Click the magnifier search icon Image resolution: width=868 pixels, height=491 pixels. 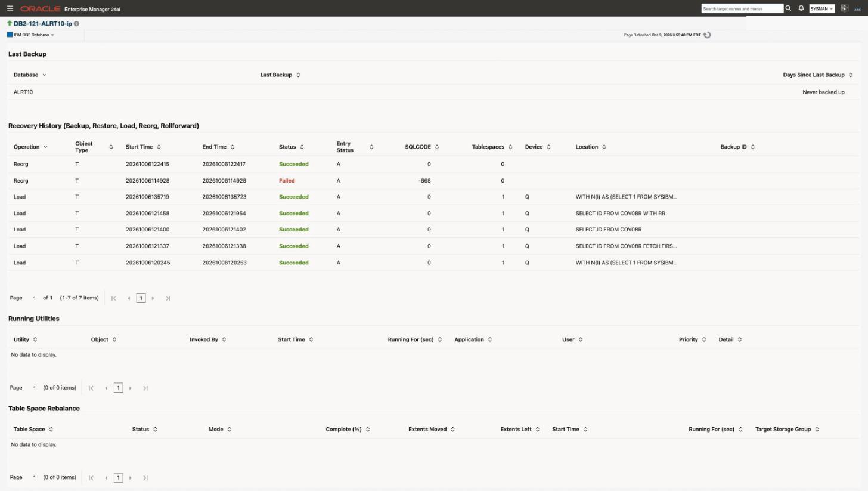[788, 8]
